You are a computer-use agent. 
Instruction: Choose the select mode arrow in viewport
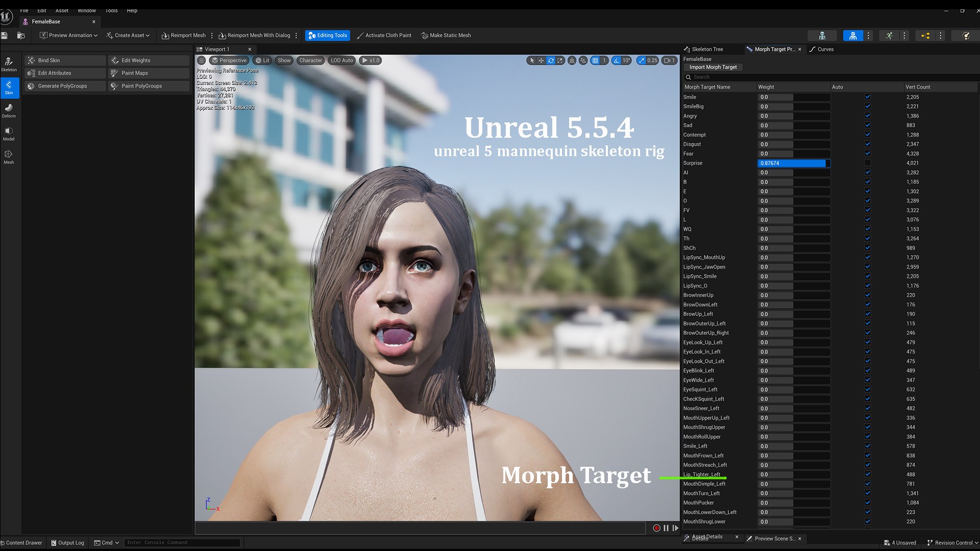pyautogui.click(x=532, y=60)
